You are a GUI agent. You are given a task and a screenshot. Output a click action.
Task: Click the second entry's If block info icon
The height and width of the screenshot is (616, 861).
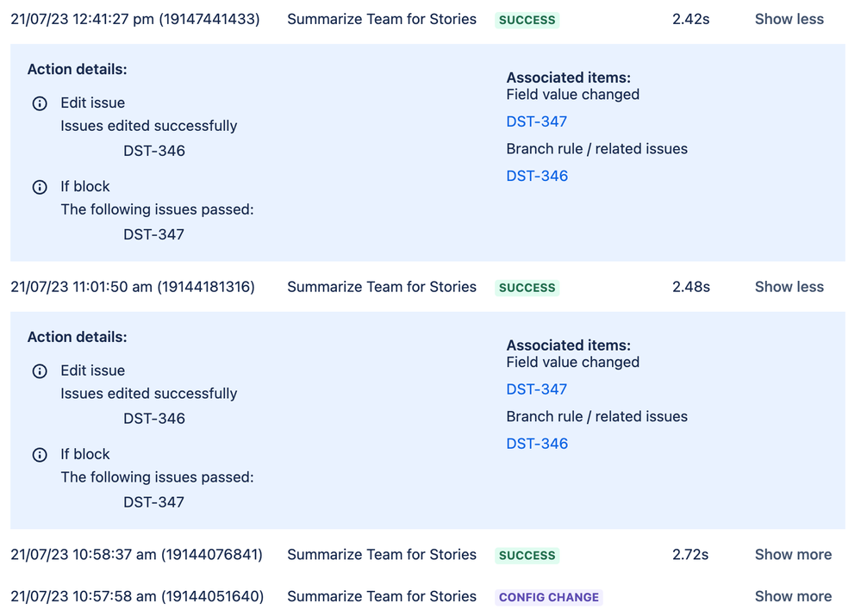tap(40, 455)
